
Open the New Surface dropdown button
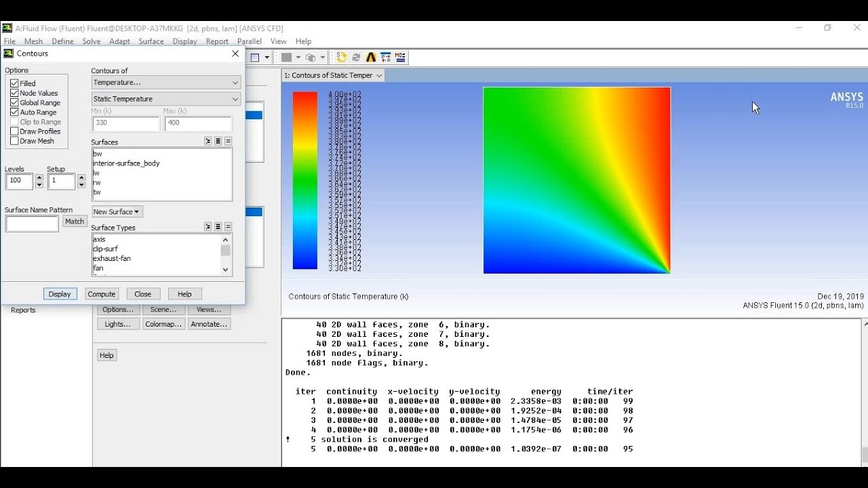pos(117,212)
